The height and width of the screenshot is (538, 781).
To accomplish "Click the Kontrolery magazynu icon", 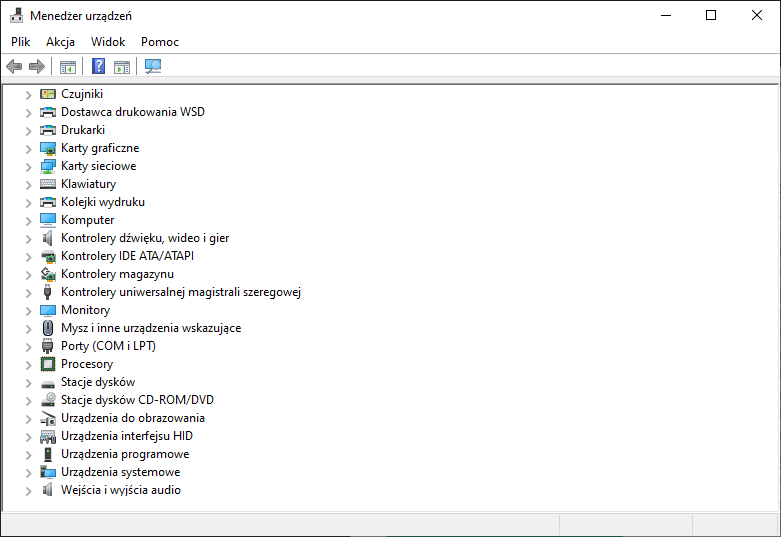I will coord(48,274).
